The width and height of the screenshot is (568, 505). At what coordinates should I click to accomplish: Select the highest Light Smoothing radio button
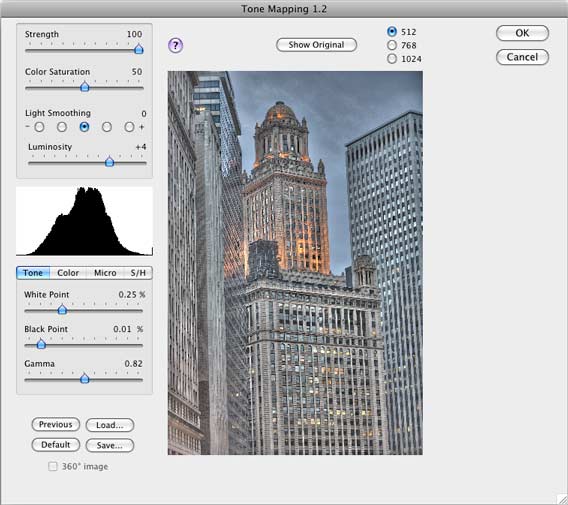[x=129, y=127]
